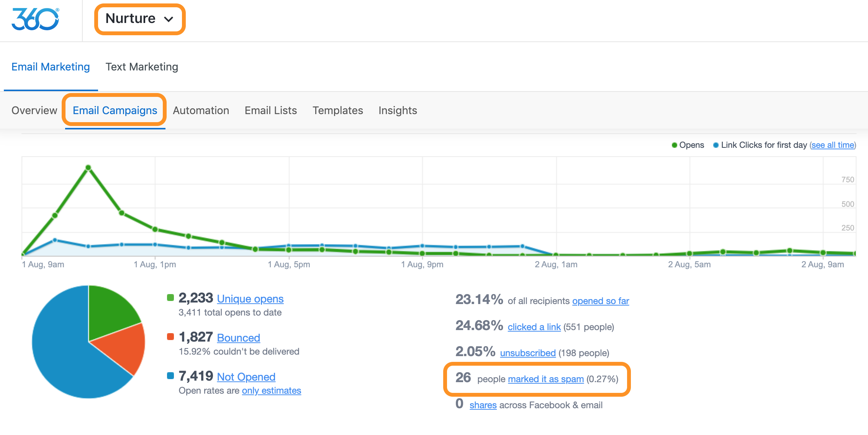The width and height of the screenshot is (868, 435).
Task: Click the orange Bounced color square
Action: point(170,337)
